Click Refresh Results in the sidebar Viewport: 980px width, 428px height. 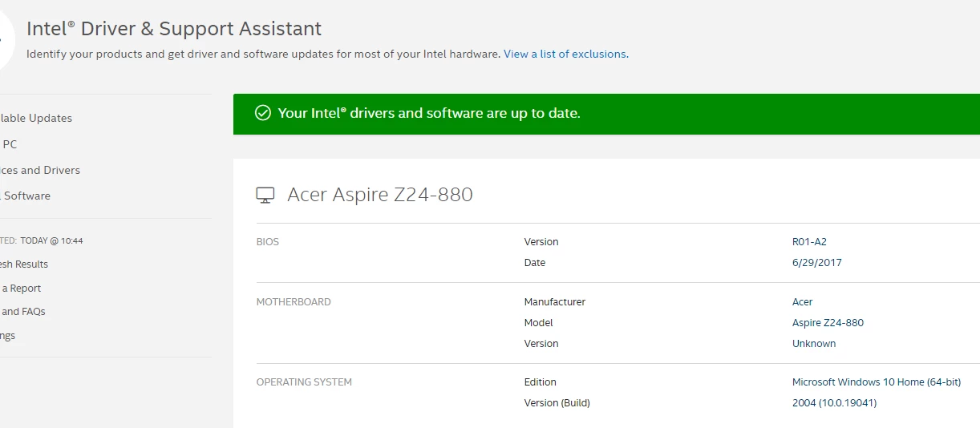point(24,264)
